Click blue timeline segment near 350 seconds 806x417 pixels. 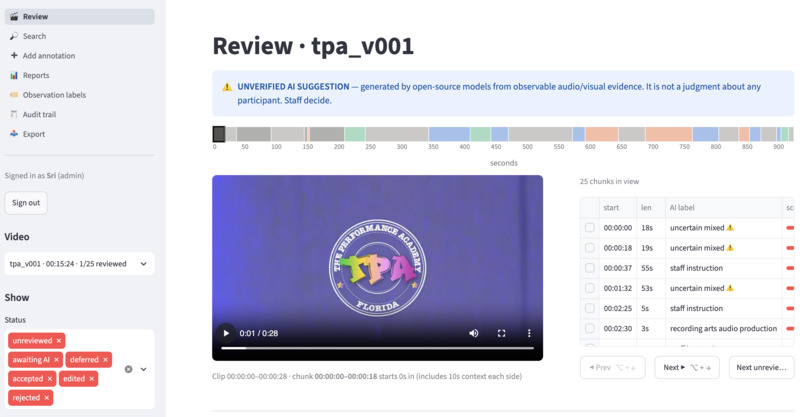[x=449, y=134]
